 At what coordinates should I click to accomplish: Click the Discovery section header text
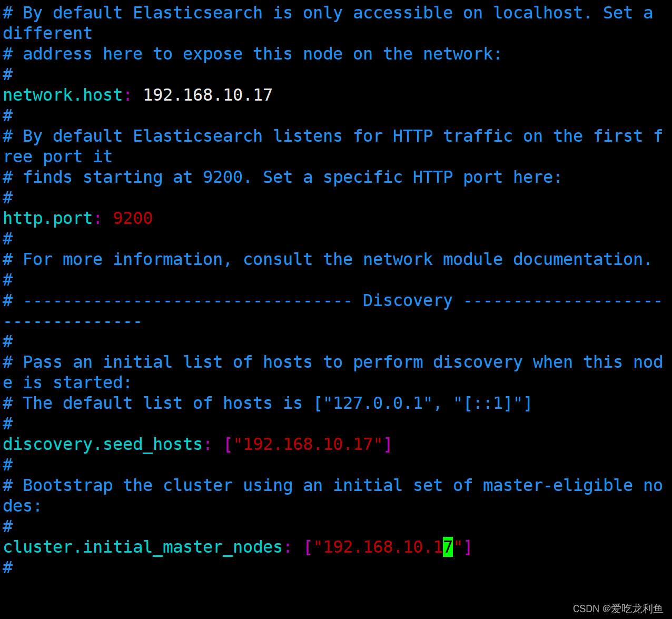coord(408,300)
